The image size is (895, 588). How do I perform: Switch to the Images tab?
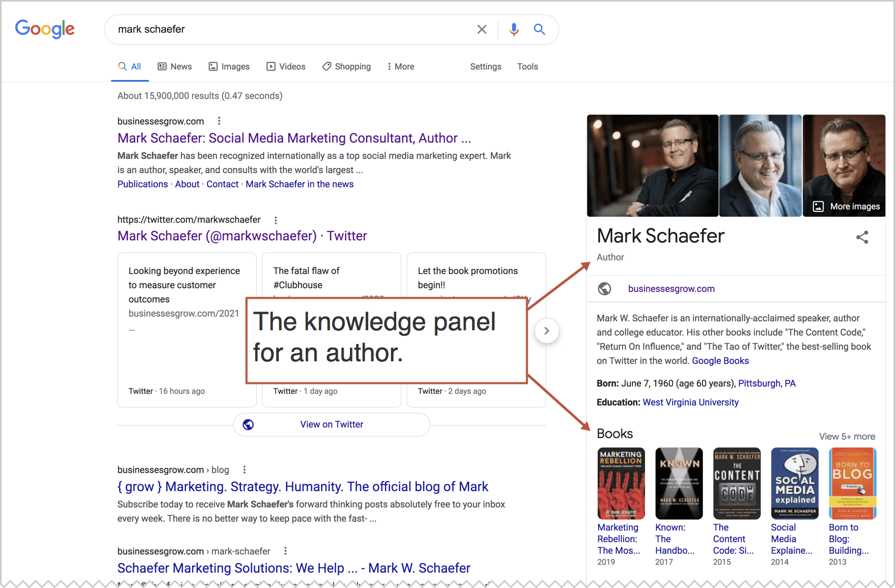click(x=229, y=67)
